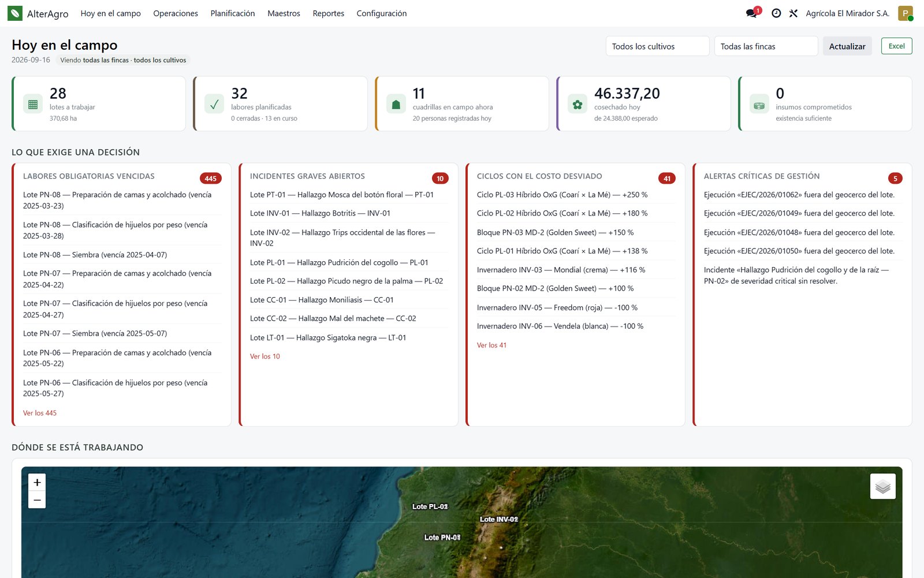This screenshot has width=924, height=578.
Task: Open Invernadero INV-03 Mondial (crema) +116 % row
Action: pos(576,270)
